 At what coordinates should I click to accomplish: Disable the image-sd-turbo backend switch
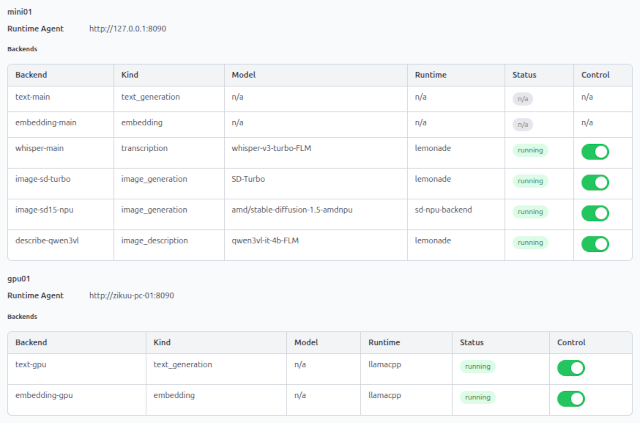(x=595, y=183)
